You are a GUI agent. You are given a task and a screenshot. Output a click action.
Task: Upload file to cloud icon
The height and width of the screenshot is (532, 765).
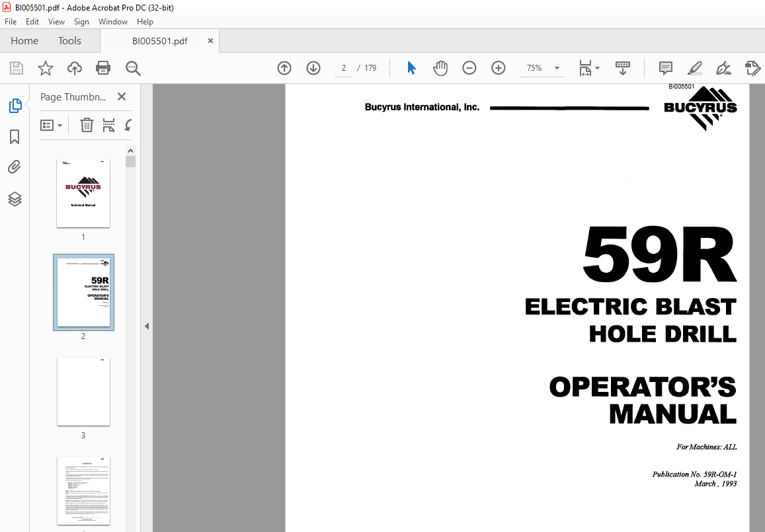pyautogui.click(x=74, y=68)
